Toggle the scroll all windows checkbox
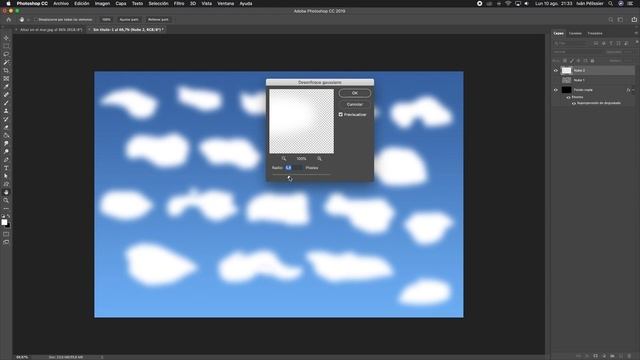Image resolution: width=640 pixels, height=360 pixels. click(36, 20)
